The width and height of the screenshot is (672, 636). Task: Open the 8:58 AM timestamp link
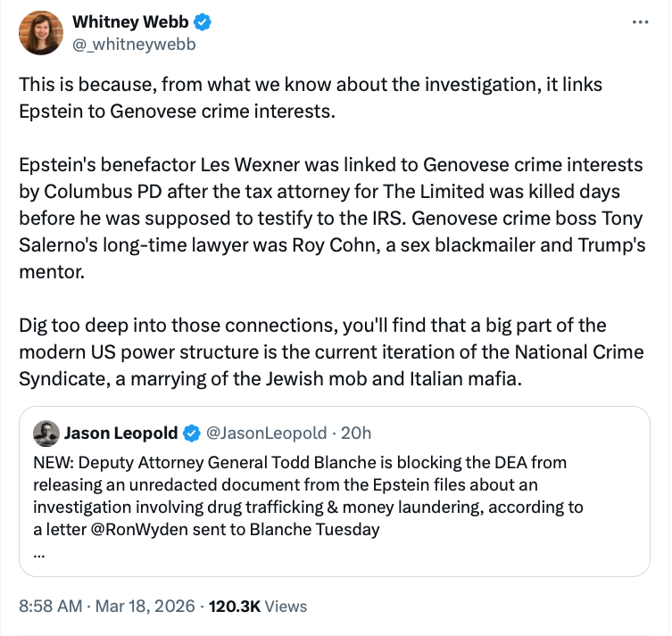click(51, 606)
